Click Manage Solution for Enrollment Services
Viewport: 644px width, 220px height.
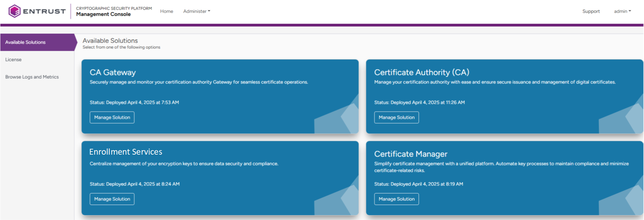112,199
